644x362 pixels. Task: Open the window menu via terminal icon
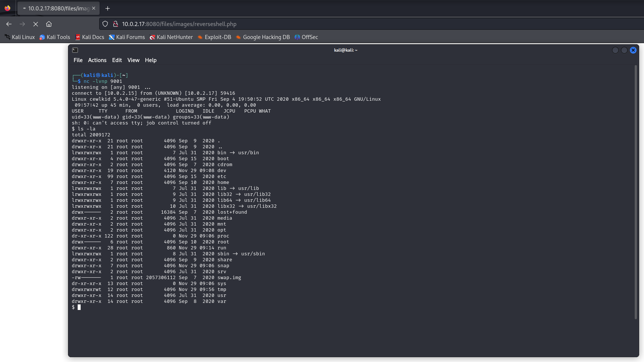coord(75,50)
